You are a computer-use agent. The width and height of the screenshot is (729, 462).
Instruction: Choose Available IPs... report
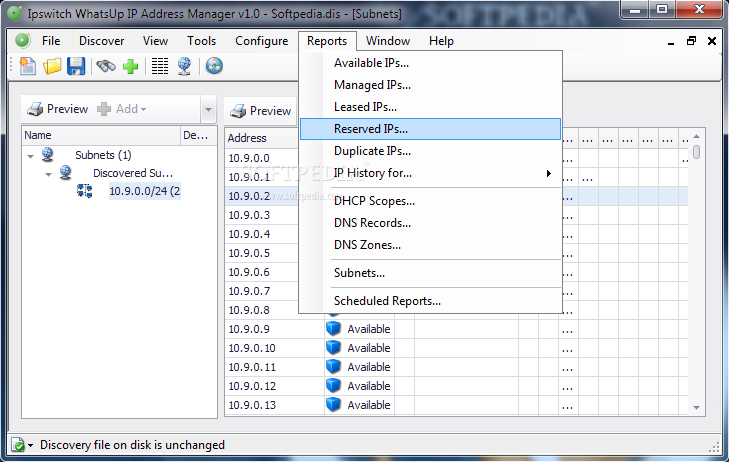coord(431,63)
